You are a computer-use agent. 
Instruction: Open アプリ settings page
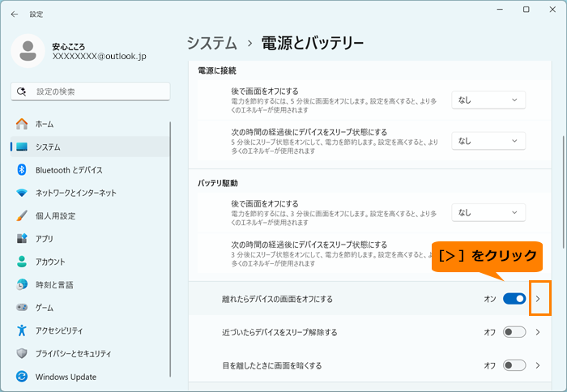coord(90,238)
